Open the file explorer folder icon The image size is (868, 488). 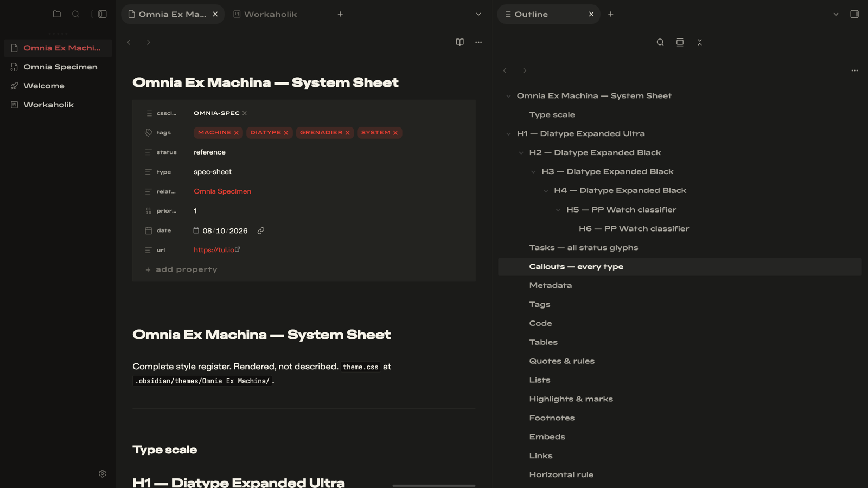pyautogui.click(x=57, y=14)
